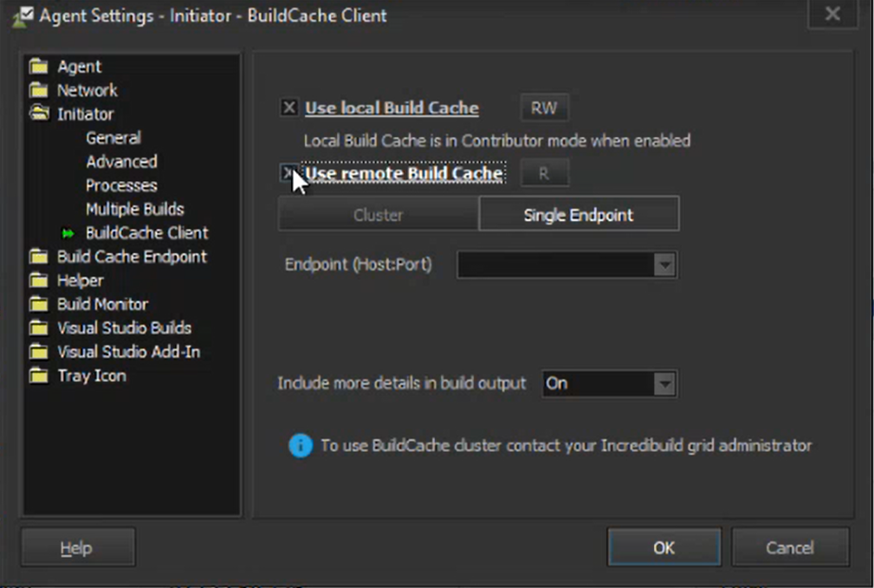This screenshot has height=588, width=874.
Task: Click the Visual Studio Add-In folder icon
Action: (37, 352)
